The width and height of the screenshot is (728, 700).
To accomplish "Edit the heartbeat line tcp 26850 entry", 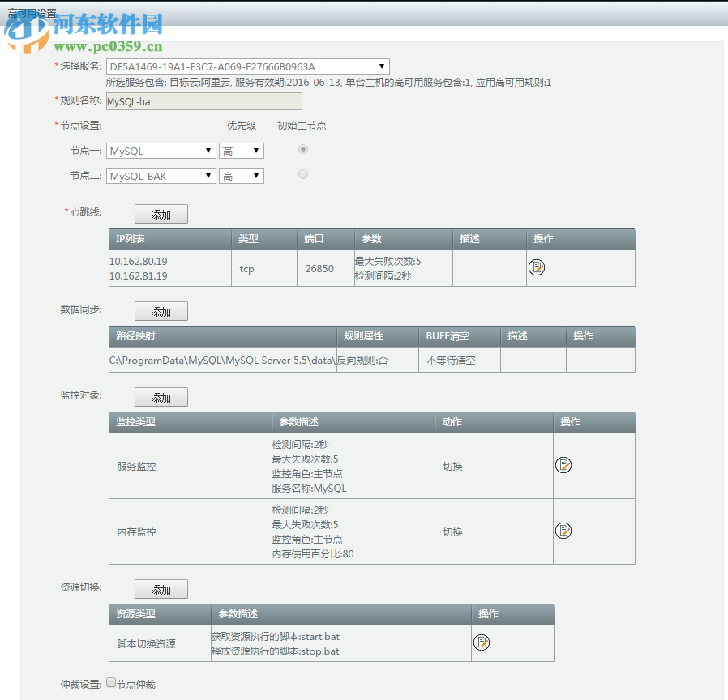I will pos(536,267).
